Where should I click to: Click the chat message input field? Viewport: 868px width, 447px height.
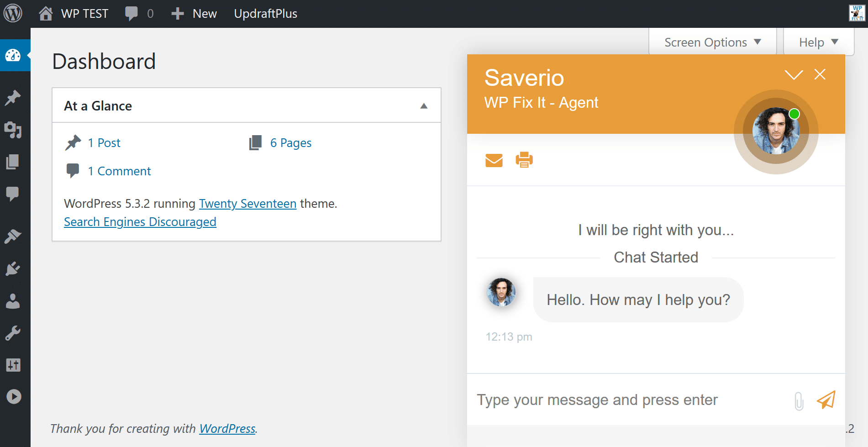(x=630, y=400)
